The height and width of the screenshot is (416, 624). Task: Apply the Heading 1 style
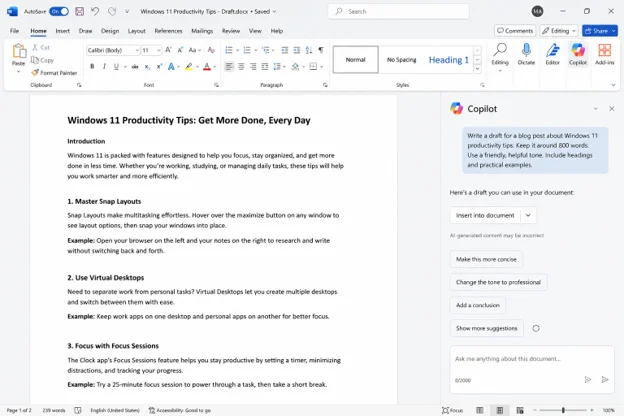tap(448, 60)
